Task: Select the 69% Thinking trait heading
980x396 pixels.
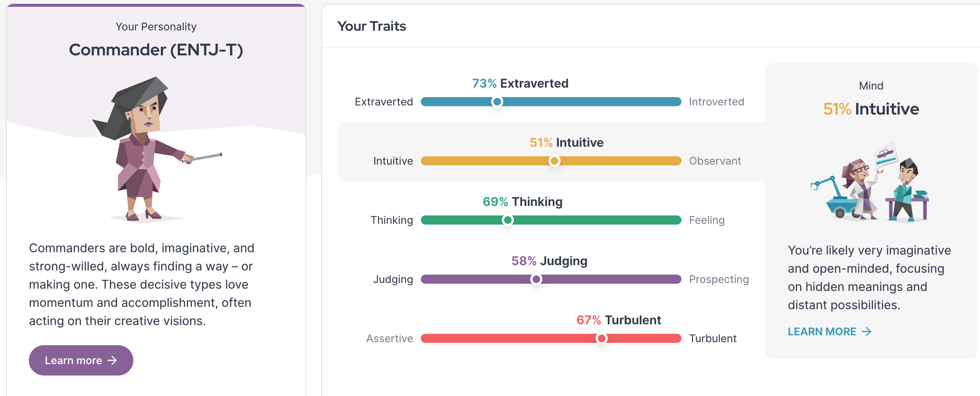Action: coord(522,201)
